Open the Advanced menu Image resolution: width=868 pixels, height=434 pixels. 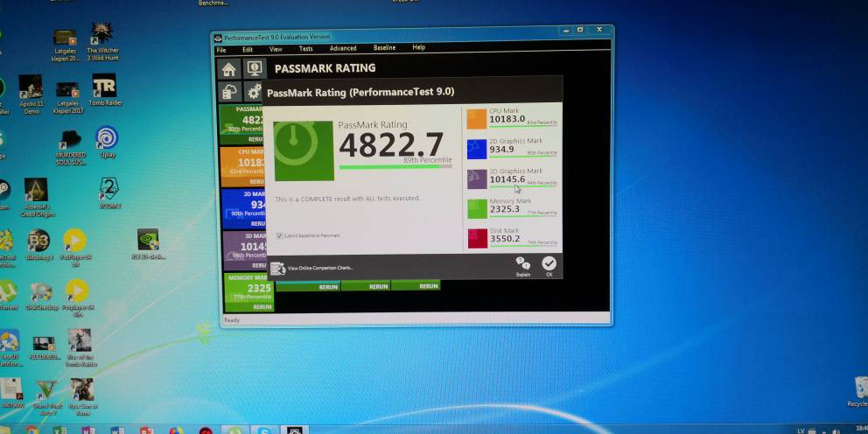click(343, 48)
